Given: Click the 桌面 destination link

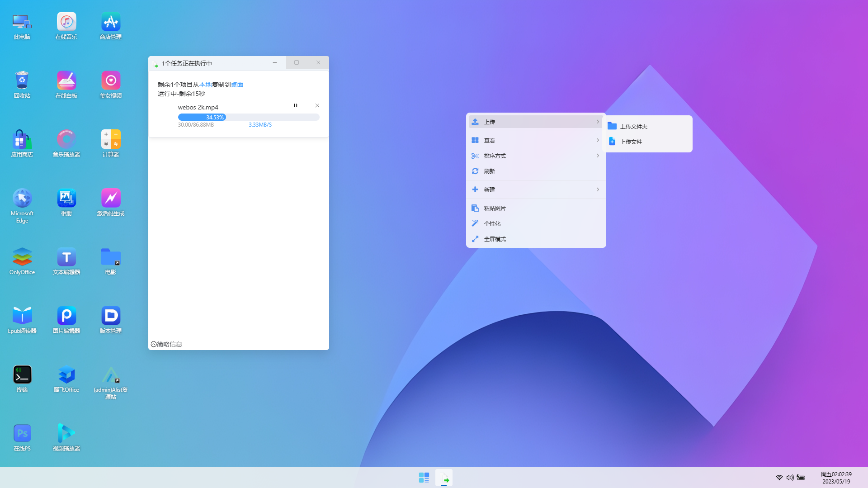Looking at the screenshot, I should tap(237, 85).
